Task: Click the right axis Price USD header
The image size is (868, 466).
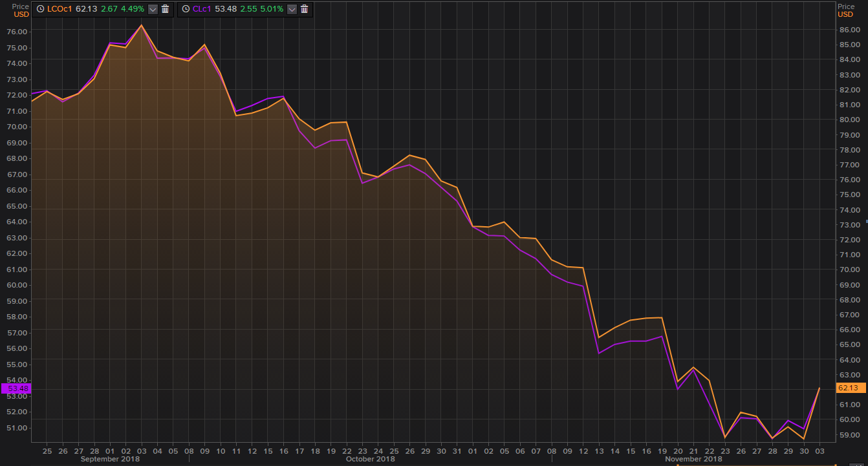Action: [846, 10]
